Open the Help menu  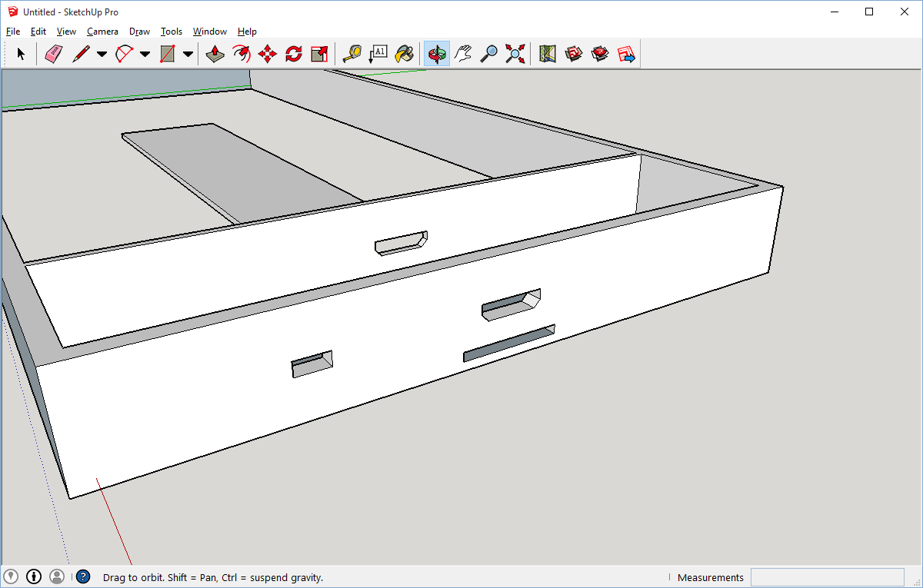click(x=247, y=32)
